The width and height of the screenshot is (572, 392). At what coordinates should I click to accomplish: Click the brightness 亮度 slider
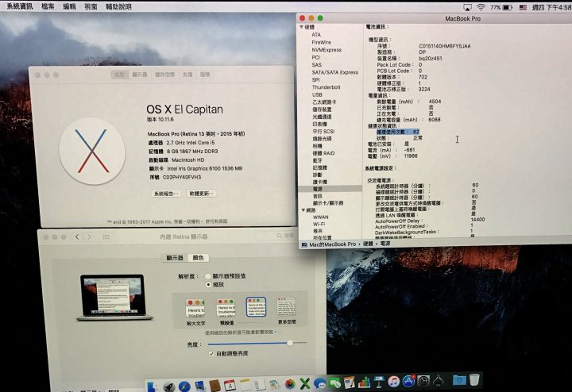click(x=257, y=343)
